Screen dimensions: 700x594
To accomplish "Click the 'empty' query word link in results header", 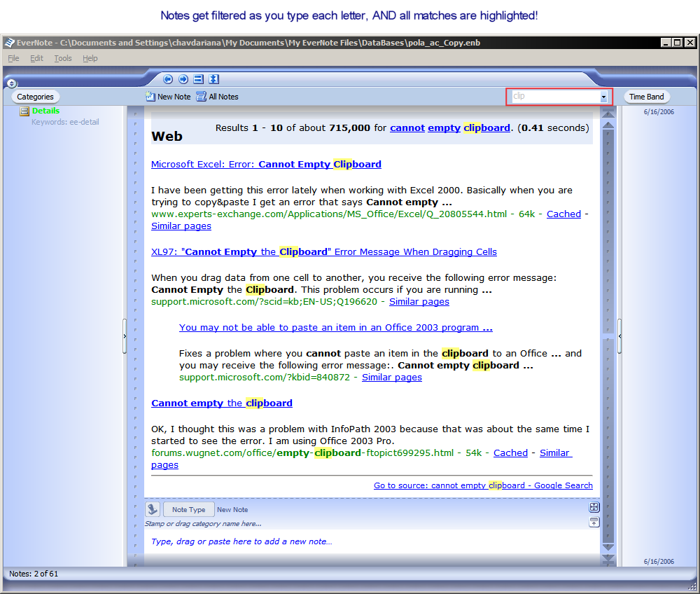I will [444, 127].
